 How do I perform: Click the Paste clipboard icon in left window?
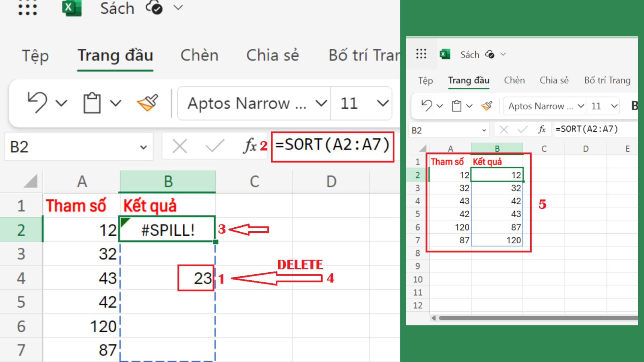tap(92, 103)
